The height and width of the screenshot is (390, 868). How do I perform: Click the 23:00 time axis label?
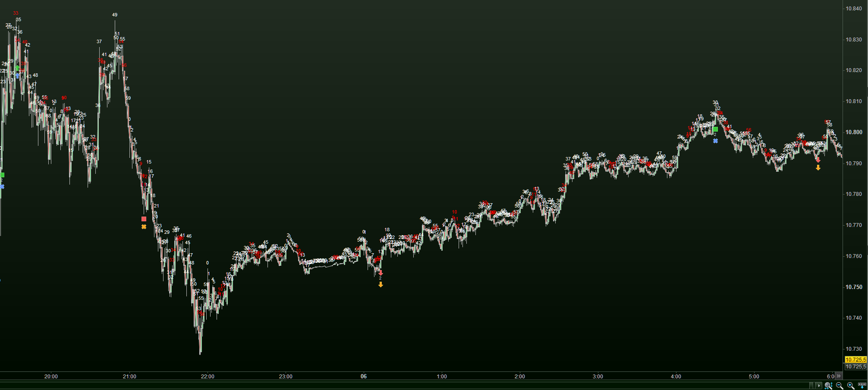point(286,377)
